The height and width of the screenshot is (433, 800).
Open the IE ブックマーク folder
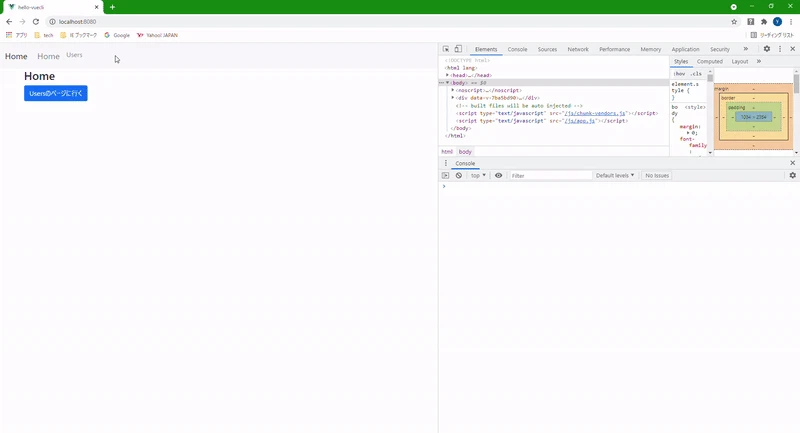(79, 35)
